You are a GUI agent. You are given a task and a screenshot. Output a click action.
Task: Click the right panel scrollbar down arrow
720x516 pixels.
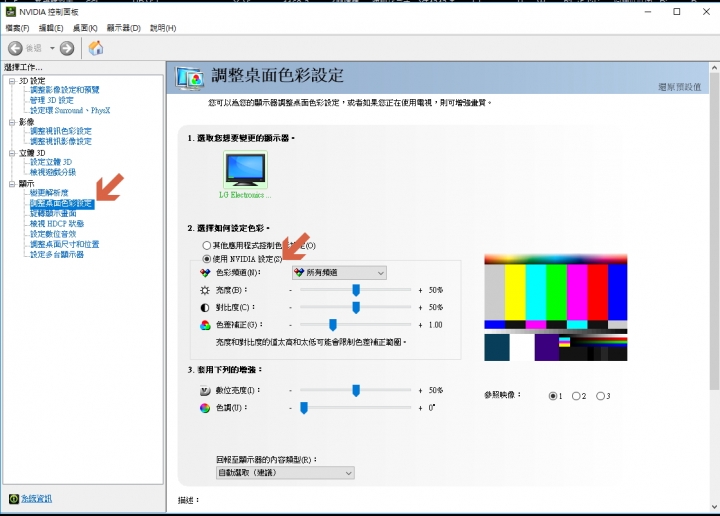coord(714,507)
